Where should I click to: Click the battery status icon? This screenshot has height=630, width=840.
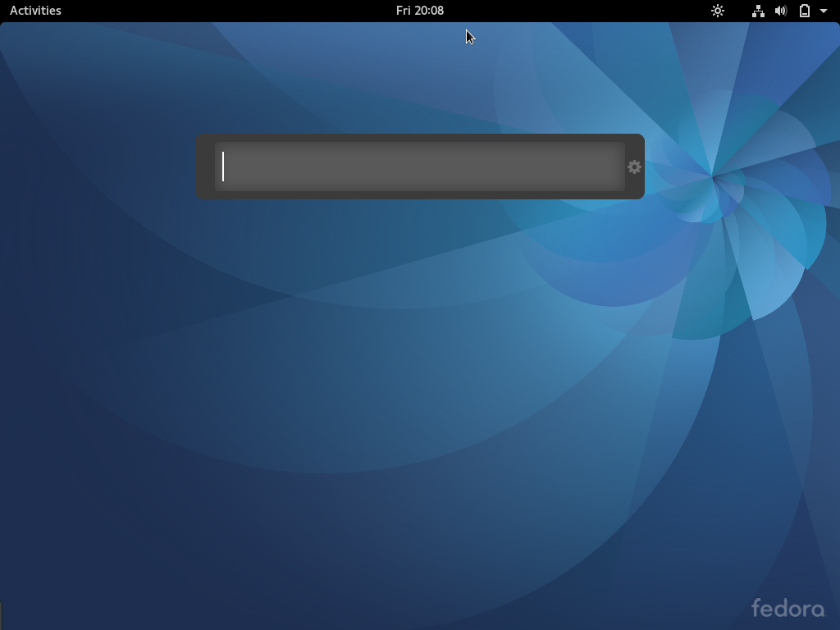[805, 11]
